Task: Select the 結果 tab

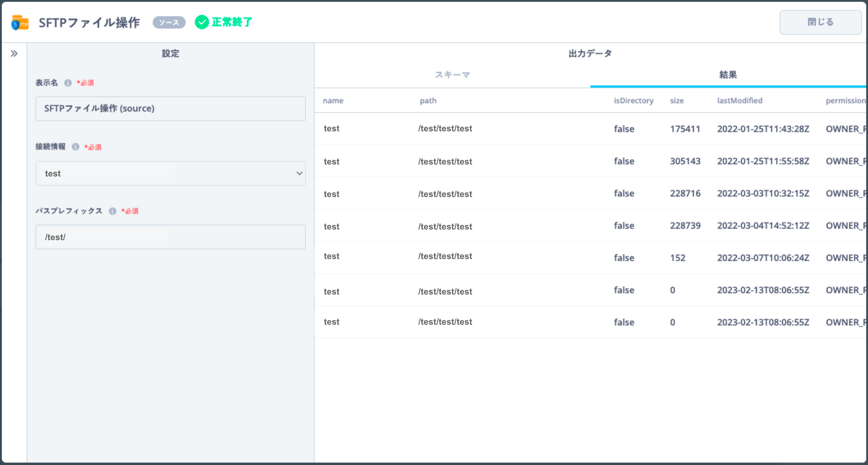Action: pyautogui.click(x=728, y=75)
